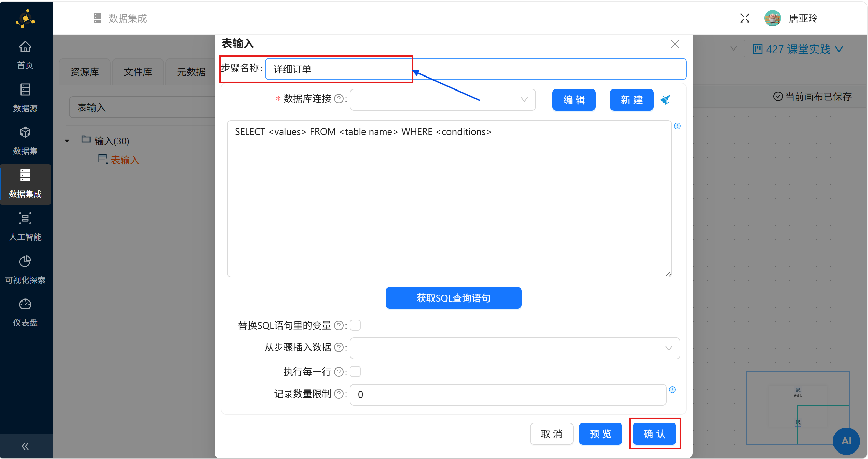
Task: Click the 记录数量限制 input field
Action: [x=508, y=395]
